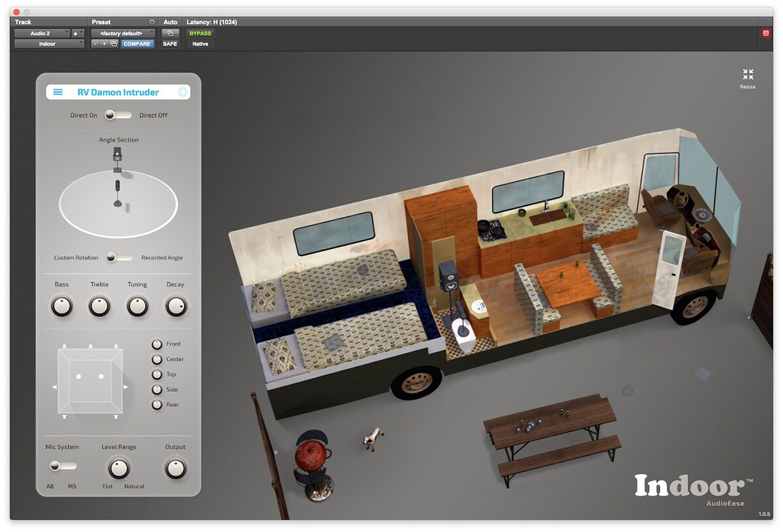Image resolution: width=783 pixels, height=532 pixels.
Task: Click the Side level knob
Action: (157, 389)
